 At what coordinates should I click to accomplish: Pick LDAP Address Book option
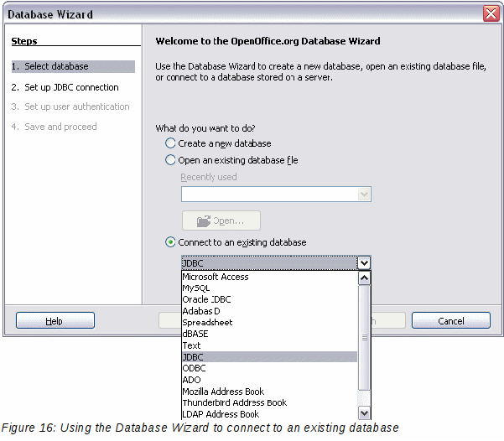269,414
